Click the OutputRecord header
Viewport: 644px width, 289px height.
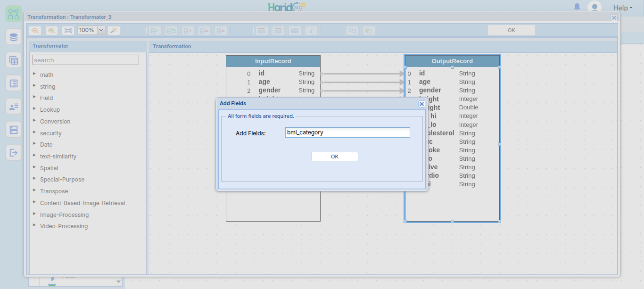[x=452, y=61]
